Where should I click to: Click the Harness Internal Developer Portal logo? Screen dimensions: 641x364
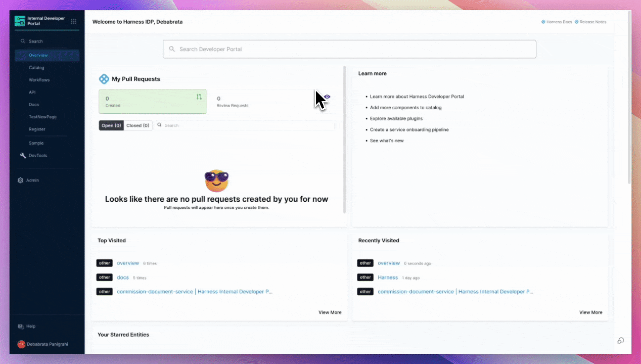(x=20, y=21)
